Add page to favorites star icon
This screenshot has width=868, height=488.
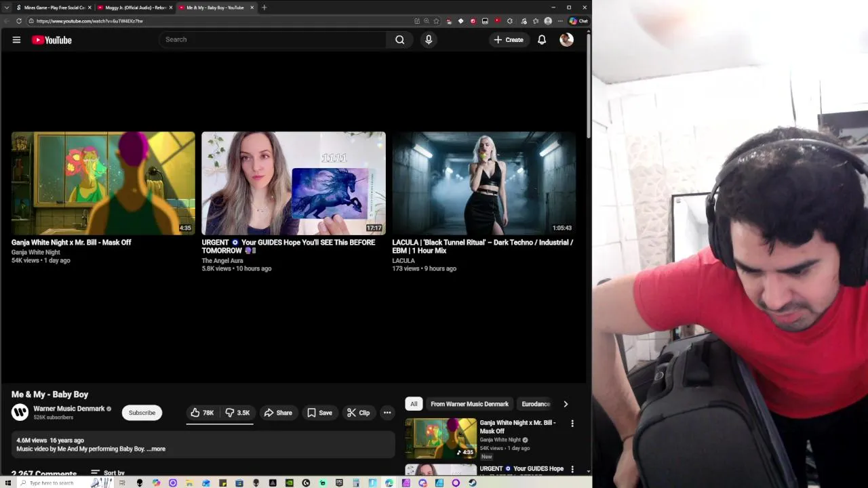436,21
